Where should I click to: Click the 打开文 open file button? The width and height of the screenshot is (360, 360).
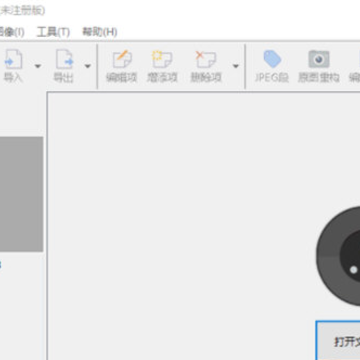point(338,341)
